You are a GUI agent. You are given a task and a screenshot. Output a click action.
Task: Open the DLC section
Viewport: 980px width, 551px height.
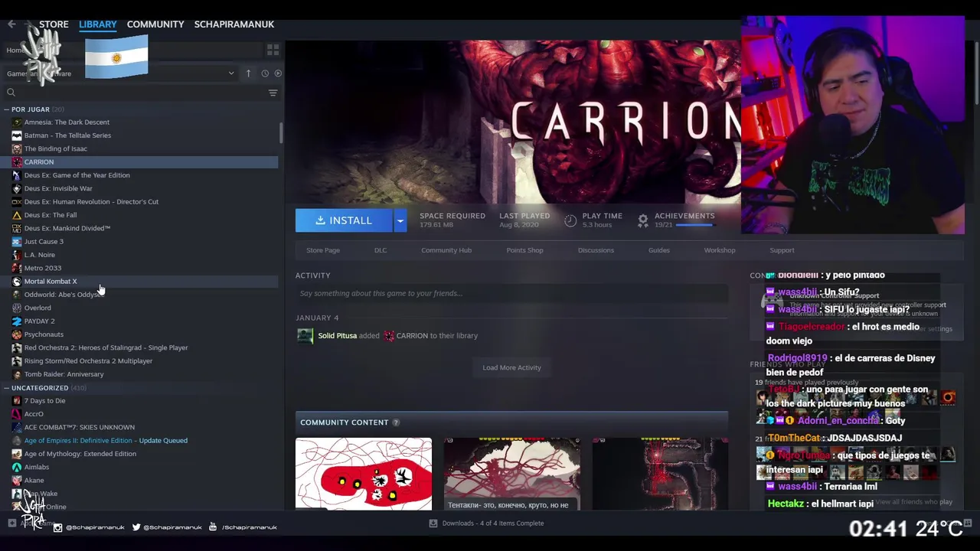[x=381, y=250]
